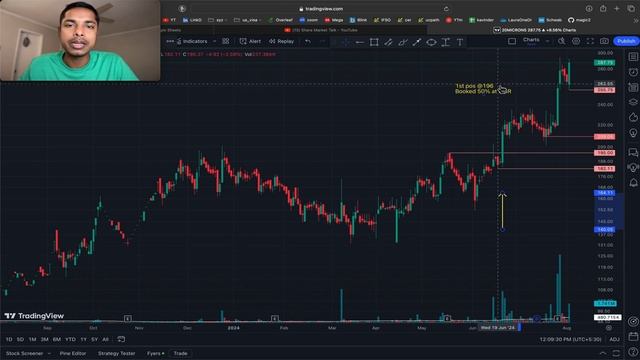Maximize the bottom panel icon
640x360 pixels.
616,353
